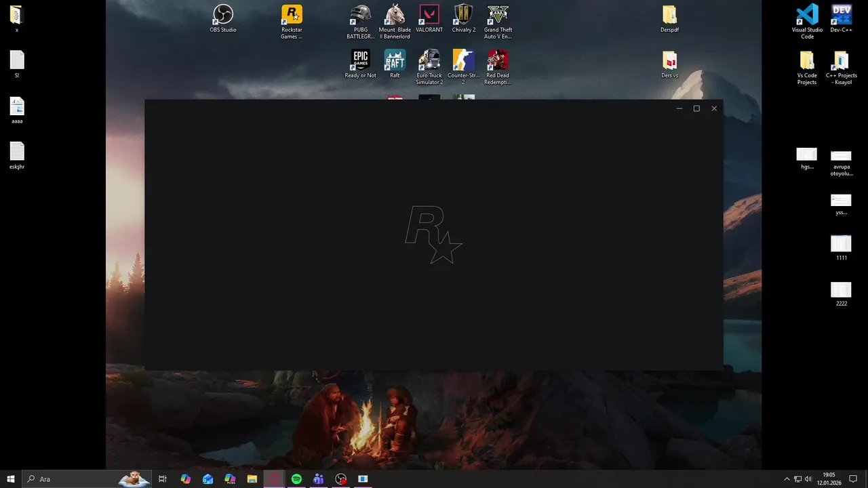868x488 pixels.
Task: Select the Dev-C++ desktop shortcut
Action: tap(842, 19)
